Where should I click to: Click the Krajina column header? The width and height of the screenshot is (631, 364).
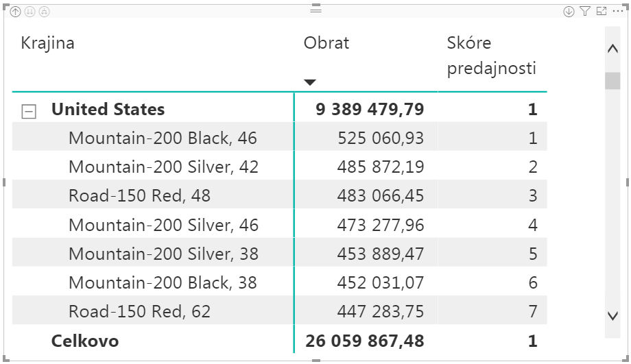click(48, 43)
